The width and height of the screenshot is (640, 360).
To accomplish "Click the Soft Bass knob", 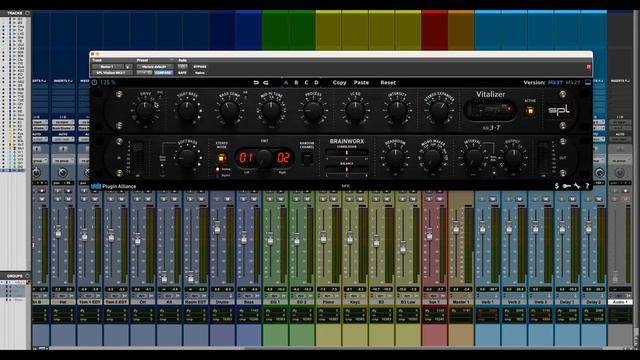I will [x=187, y=158].
